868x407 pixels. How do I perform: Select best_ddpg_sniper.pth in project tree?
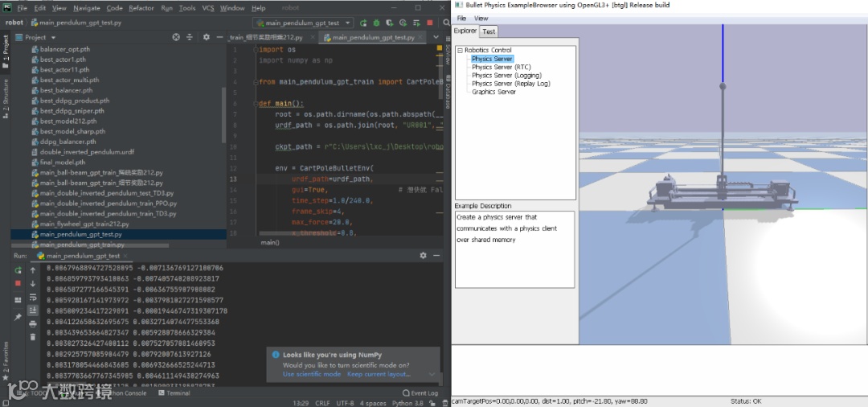(x=72, y=111)
